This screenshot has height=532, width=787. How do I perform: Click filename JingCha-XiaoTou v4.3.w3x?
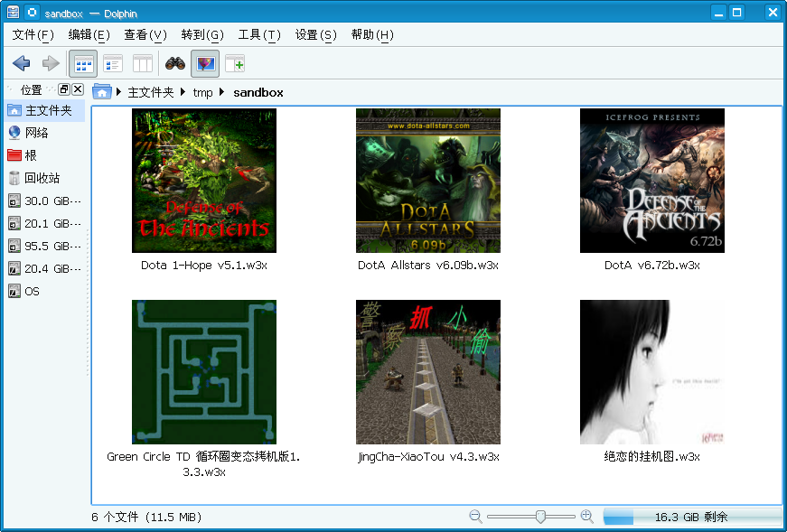(428, 457)
